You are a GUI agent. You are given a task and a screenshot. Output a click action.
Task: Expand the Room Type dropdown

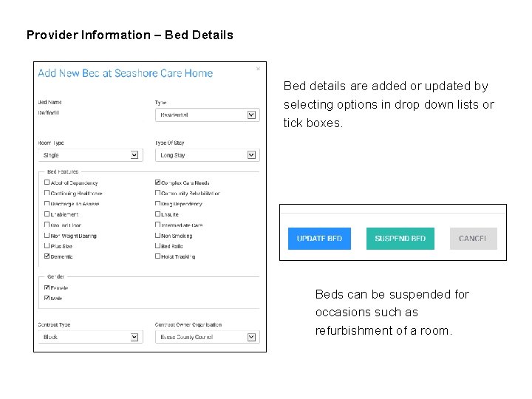pos(134,155)
